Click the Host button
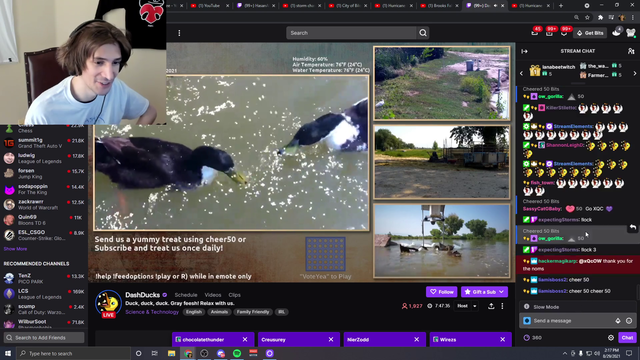Viewport: 640px width, 360px height. click(x=462, y=306)
